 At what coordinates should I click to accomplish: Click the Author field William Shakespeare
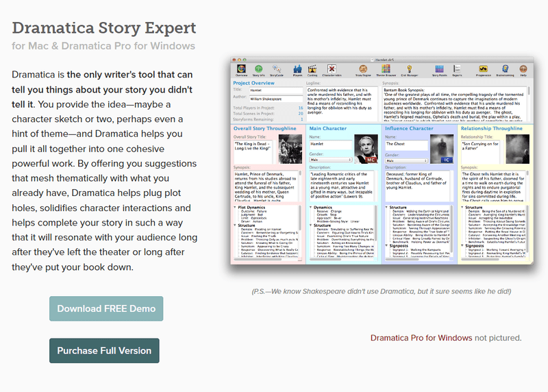point(276,99)
